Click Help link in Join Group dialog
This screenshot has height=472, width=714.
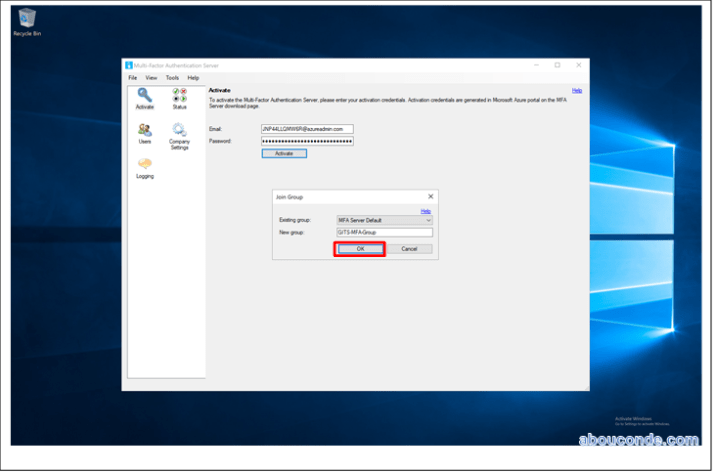click(x=426, y=211)
